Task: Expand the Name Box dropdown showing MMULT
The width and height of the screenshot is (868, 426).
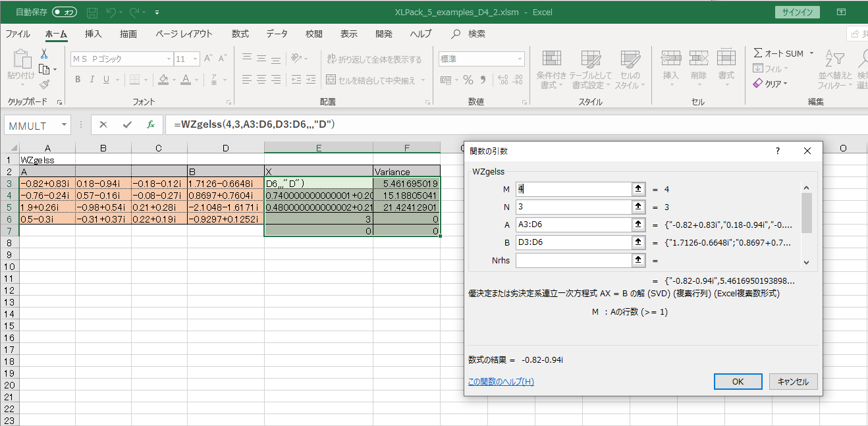Action: tap(64, 124)
